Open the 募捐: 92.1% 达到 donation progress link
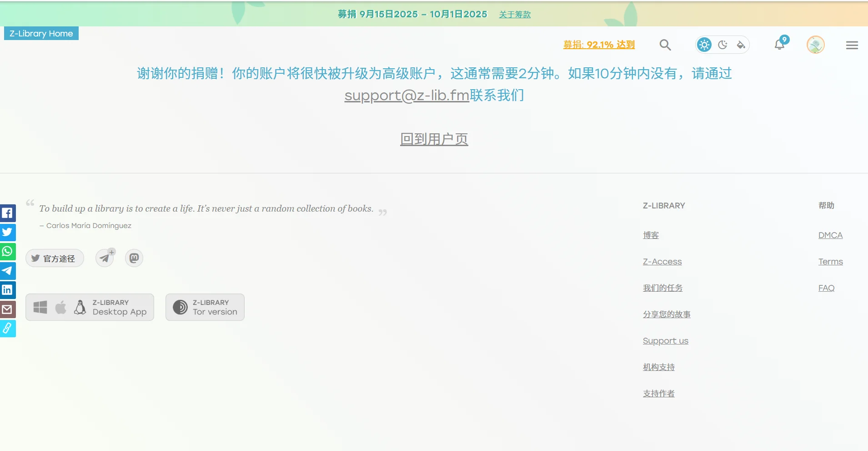This screenshot has height=451, width=868. coord(599,45)
